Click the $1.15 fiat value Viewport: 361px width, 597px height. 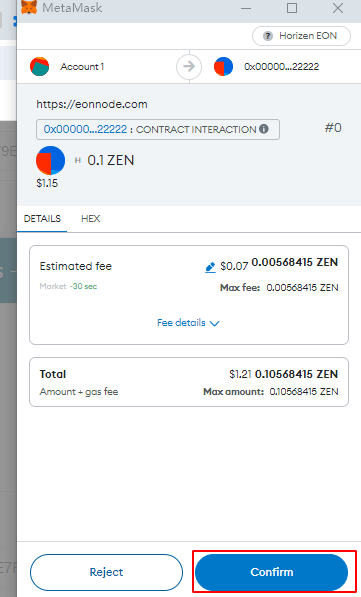click(47, 183)
